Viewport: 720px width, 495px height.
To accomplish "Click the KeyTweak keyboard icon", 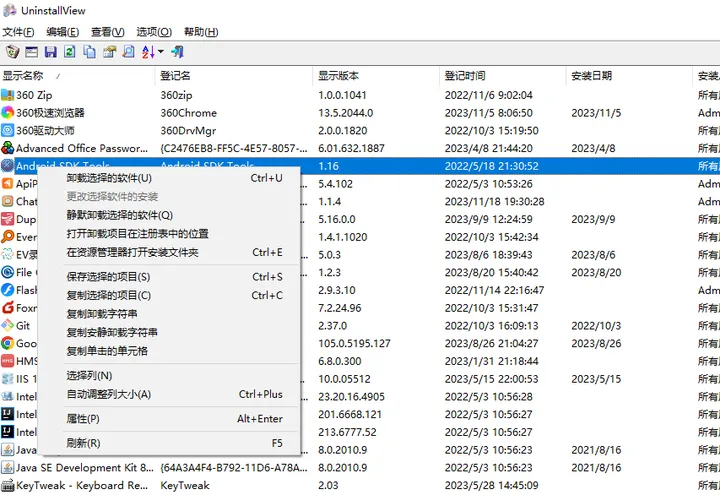I will 7,485.
